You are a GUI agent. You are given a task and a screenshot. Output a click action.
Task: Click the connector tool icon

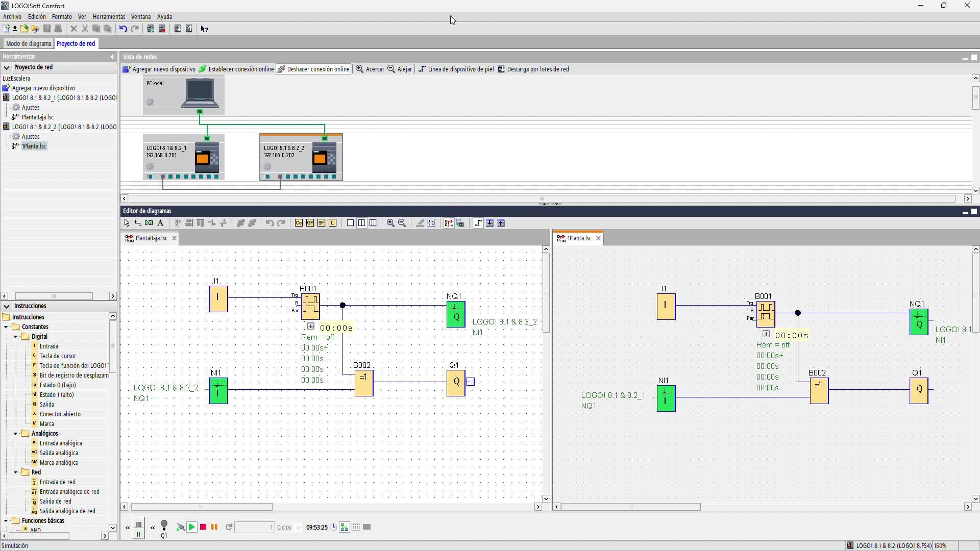(137, 223)
